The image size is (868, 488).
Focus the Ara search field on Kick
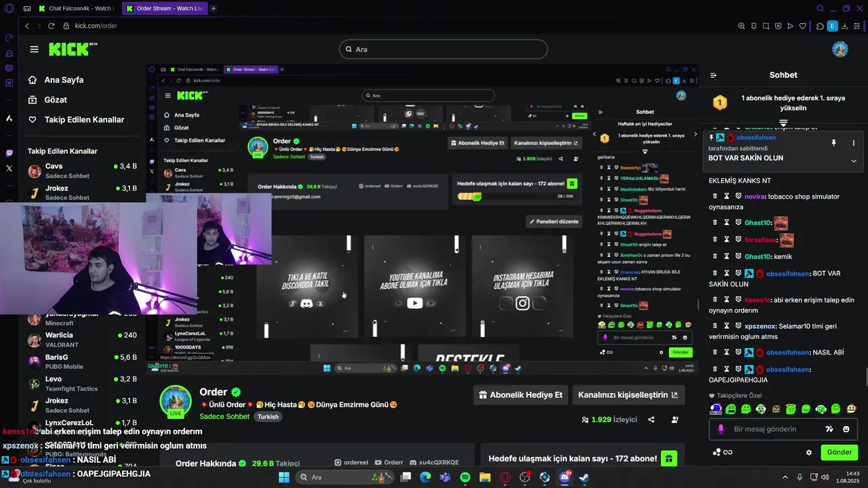click(x=443, y=49)
